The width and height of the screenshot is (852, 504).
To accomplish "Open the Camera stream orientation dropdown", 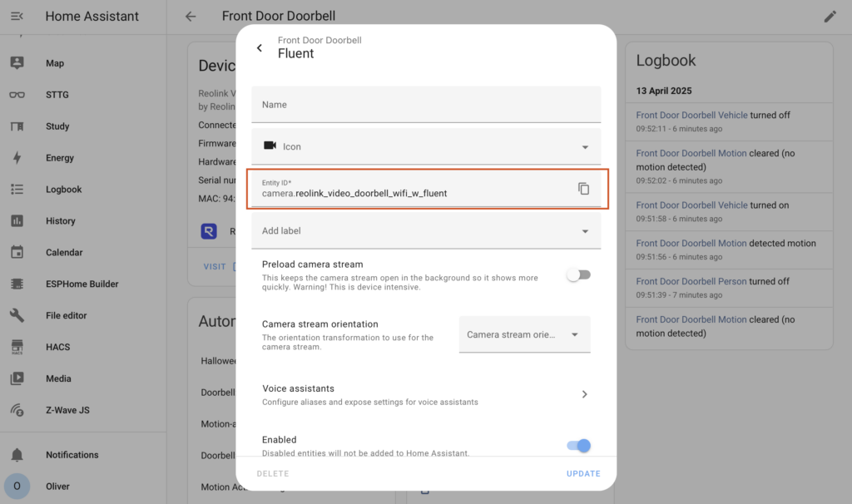I will click(524, 334).
